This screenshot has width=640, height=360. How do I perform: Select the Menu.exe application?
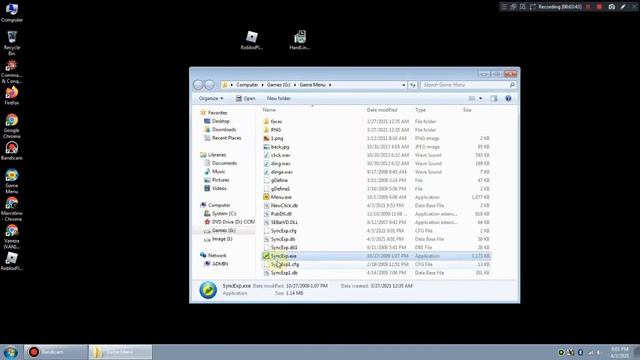click(x=281, y=197)
